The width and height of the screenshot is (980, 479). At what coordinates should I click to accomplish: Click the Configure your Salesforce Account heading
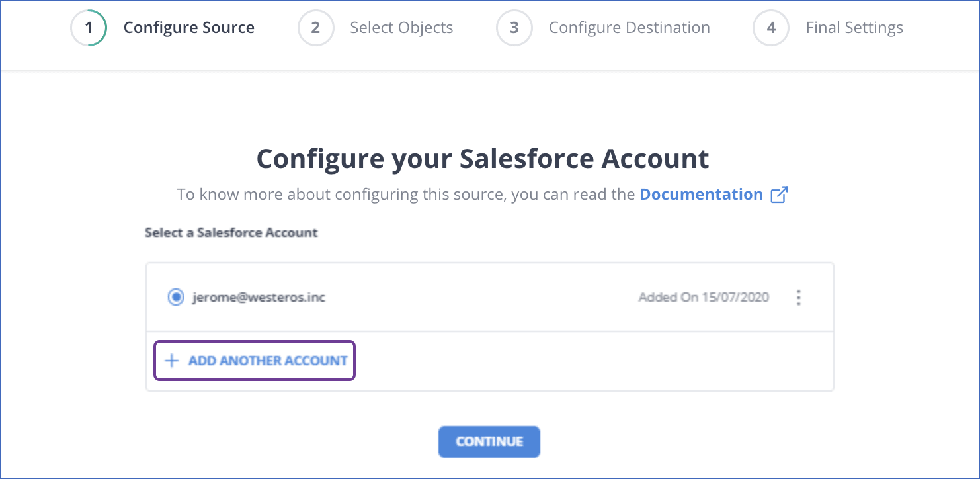pyautogui.click(x=483, y=159)
